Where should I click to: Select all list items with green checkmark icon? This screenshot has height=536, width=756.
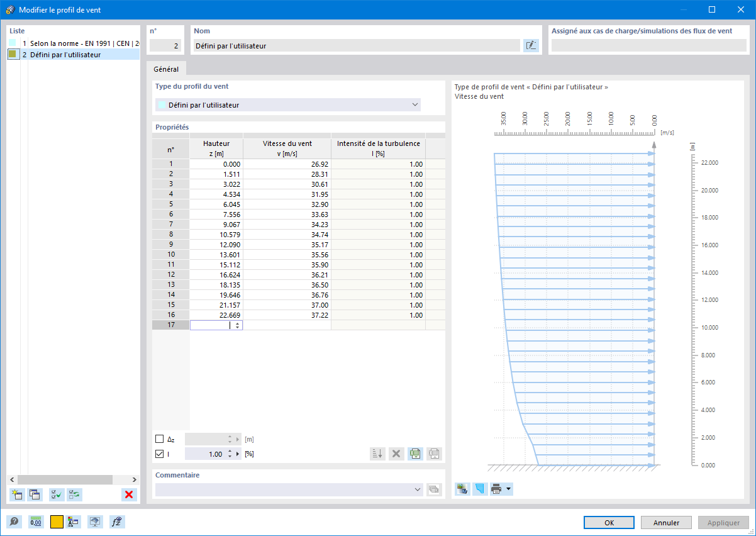(57, 494)
